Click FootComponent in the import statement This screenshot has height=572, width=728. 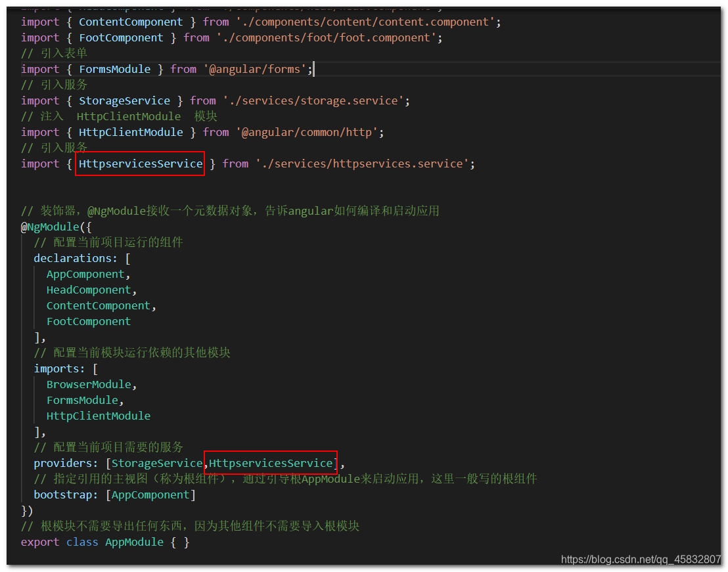pos(121,37)
